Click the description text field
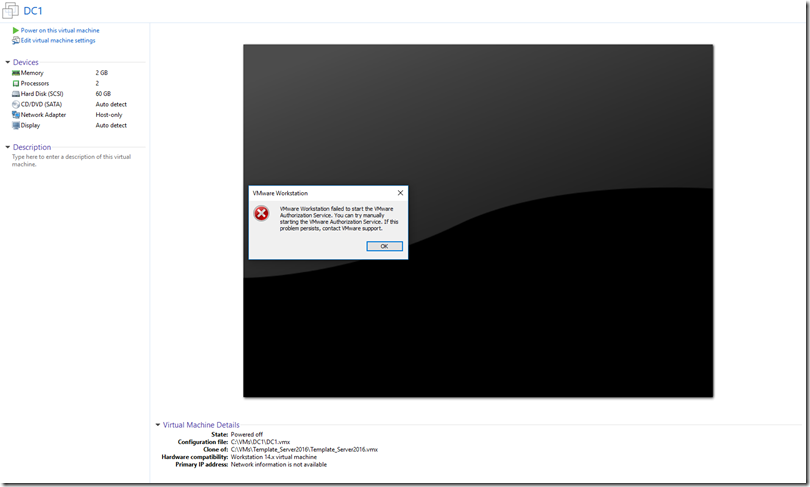 coord(71,161)
